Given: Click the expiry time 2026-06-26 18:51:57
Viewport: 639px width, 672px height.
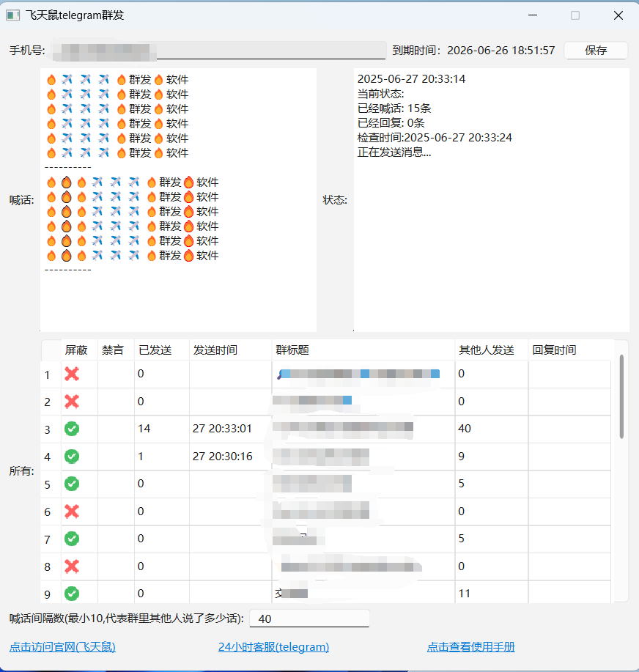Looking at the screenshot, I should 501,50.
